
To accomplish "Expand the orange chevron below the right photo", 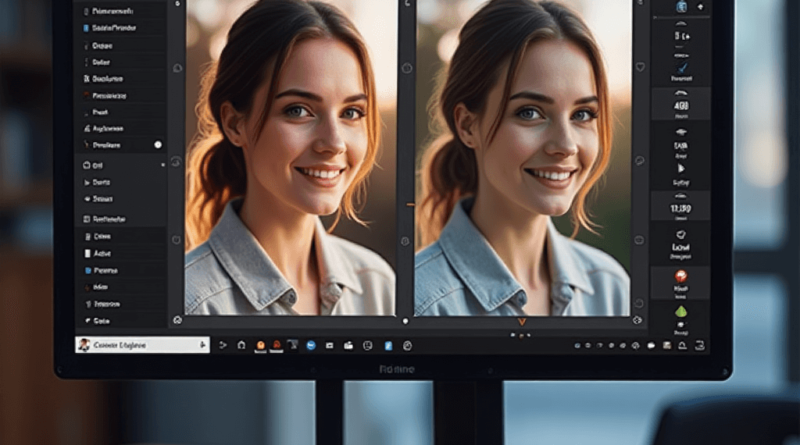I will tap(521, 322).
